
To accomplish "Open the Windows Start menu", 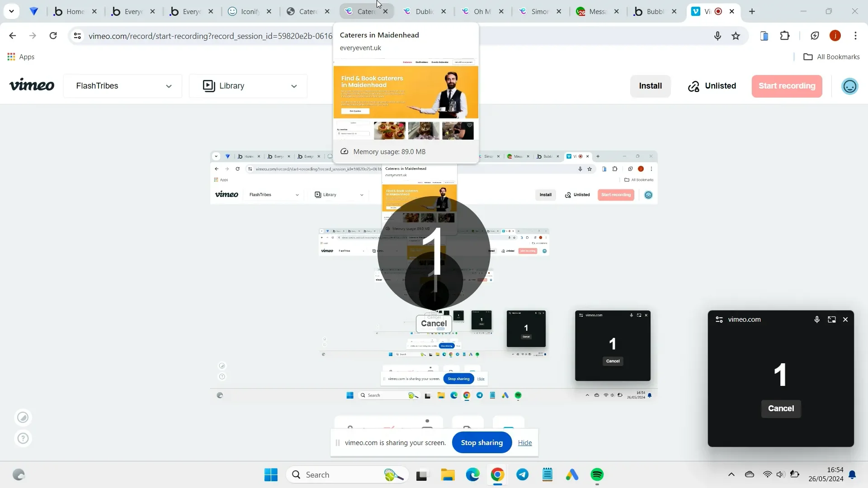I will coord(271,475).
